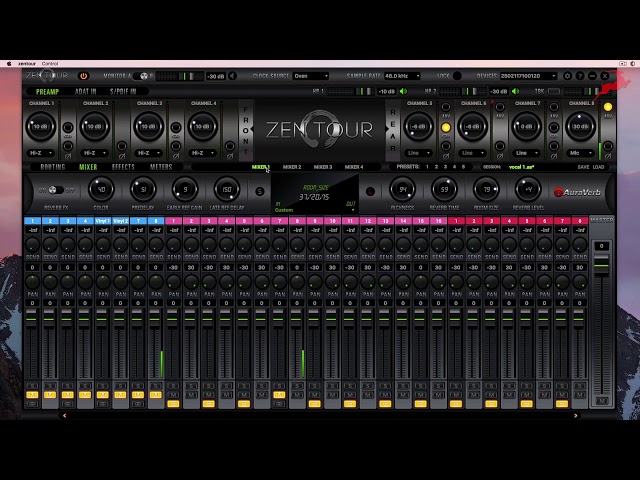Solo the blue channel 1 strip
Screen dimensions: 640x480
click(x=32, y=386)
